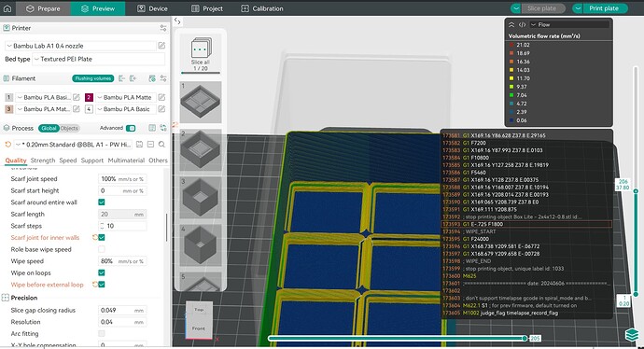Reset the modified process preset
This screenshot has height=349, width=644.
[7, 145]
